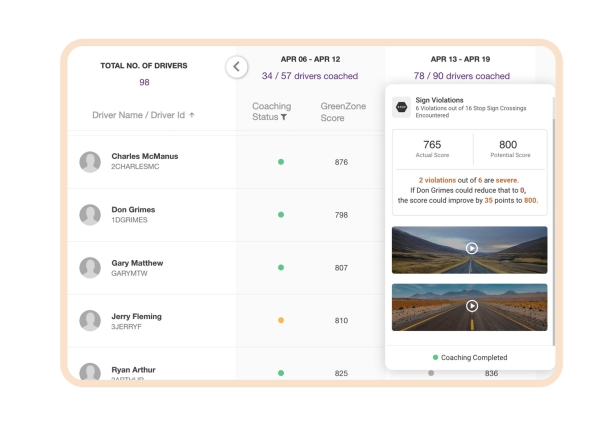Click Jerry Fleming's yellow coaching status dot

pyautogui.click(x=281, y=321)
